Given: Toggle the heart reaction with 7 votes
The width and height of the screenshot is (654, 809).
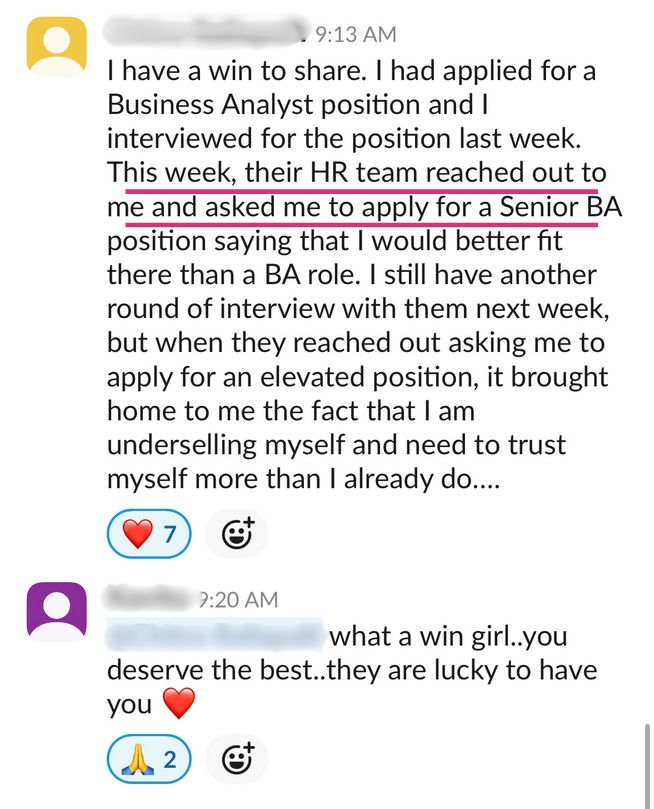Looking at the screenshot, I should click(148, 536).
